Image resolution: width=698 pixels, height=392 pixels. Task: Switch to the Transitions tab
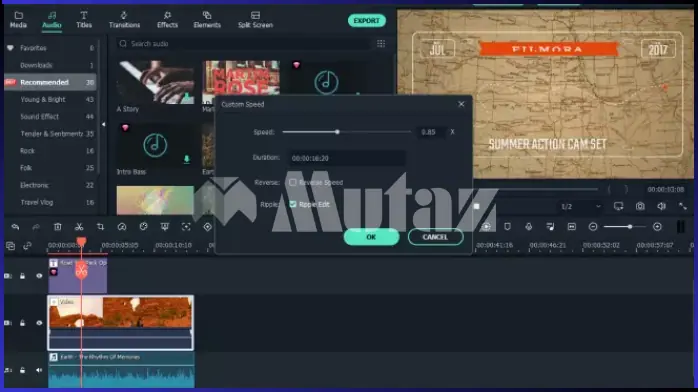click(124, 20)
